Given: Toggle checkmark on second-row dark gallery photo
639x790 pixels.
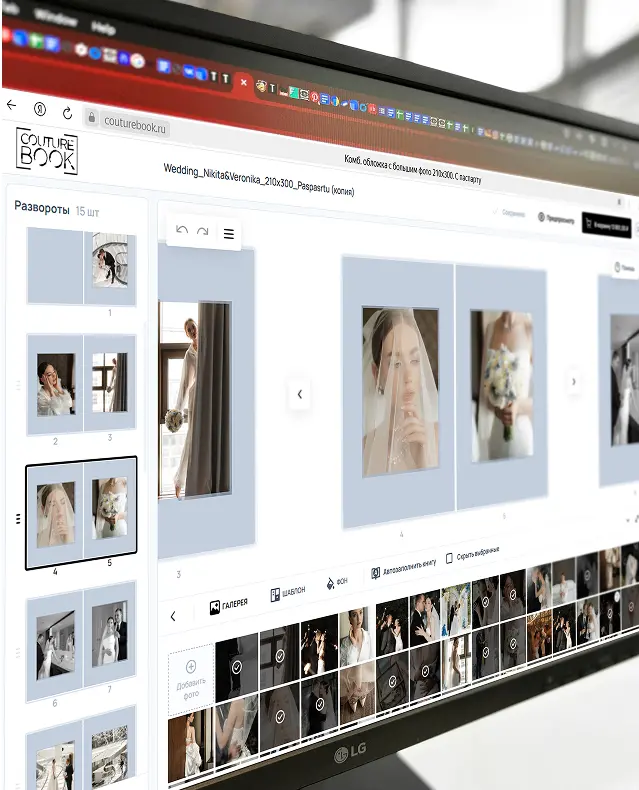Looking at the screenshot, I should [280, 715].
